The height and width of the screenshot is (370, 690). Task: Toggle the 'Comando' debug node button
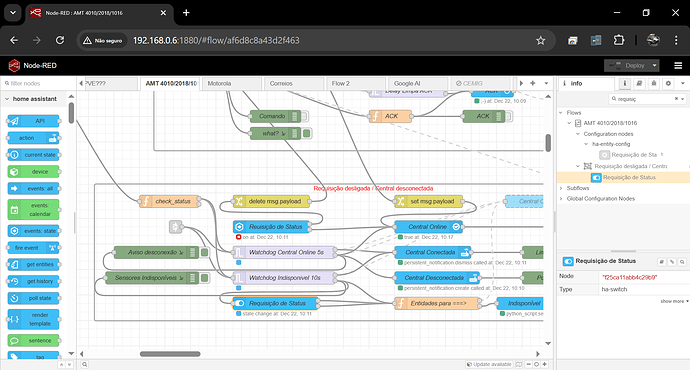point(304,116)
